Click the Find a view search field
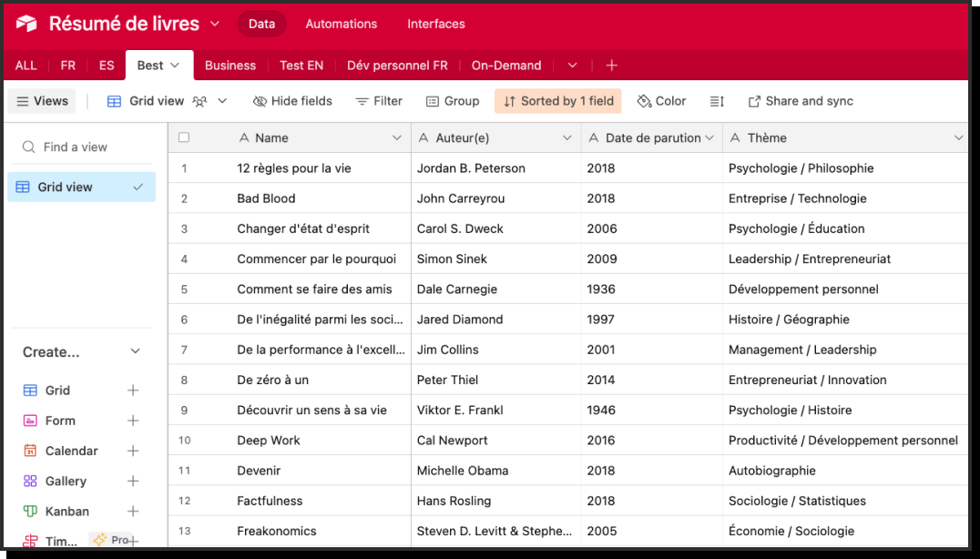This screenshot has height=559, width=980. click(82, 147)
